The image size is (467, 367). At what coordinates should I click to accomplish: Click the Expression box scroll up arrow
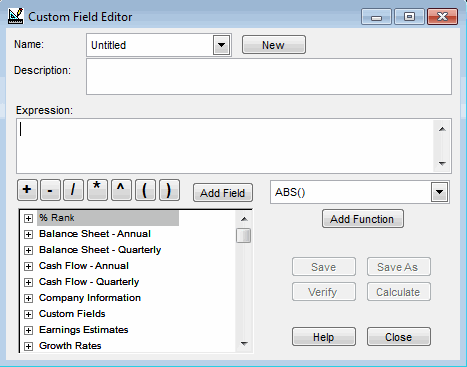click(442, 129)
